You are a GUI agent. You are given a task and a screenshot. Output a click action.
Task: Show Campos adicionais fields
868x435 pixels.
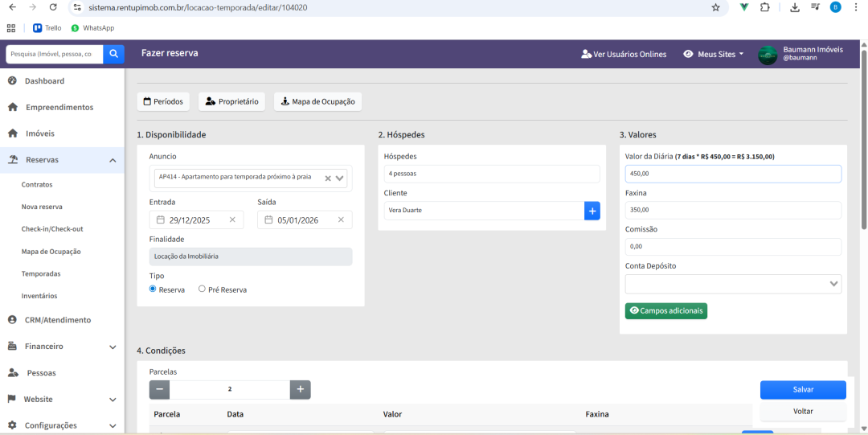(x=665, y=310)
